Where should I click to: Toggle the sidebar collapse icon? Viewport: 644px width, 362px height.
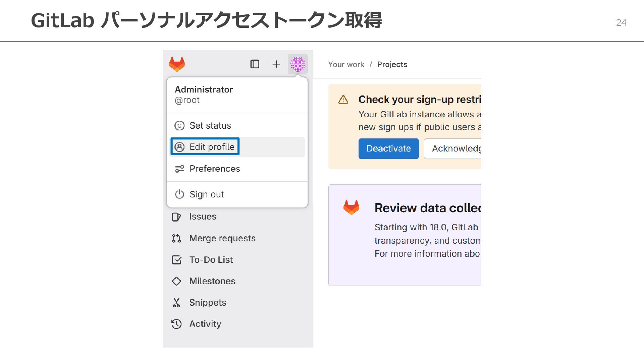tap(255, 64)
